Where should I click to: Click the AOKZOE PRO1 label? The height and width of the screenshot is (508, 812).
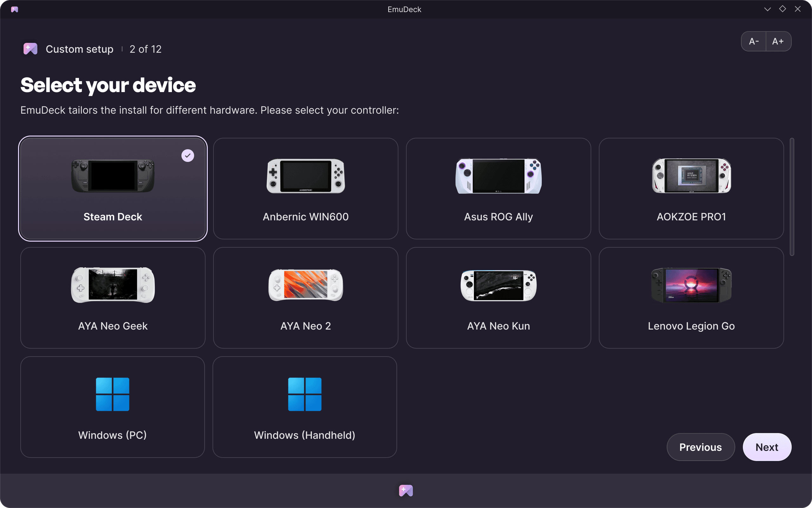pyautogui.click(x=691, y=217)
